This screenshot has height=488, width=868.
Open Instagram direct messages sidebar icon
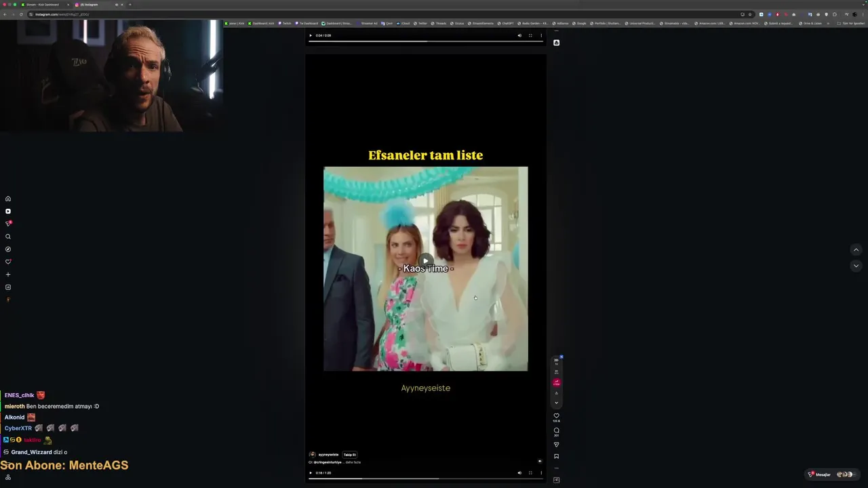tap(8, 224)
